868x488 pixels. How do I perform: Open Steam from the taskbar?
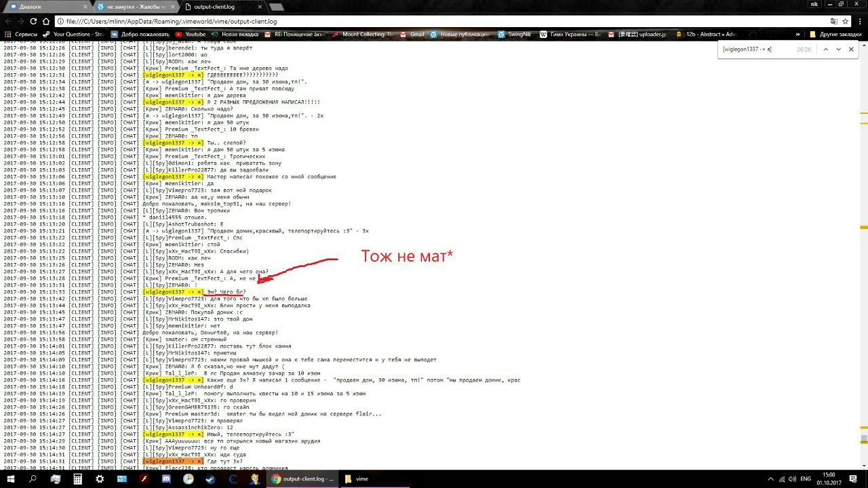point(210,479)
